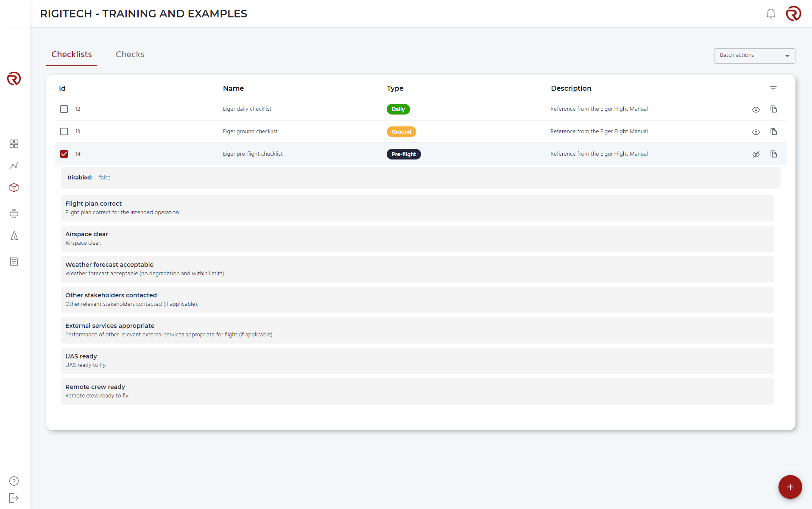Click the External services appropriate check item
The width and height of the screenshot is (812, 509).
click(x=418, y=330)
